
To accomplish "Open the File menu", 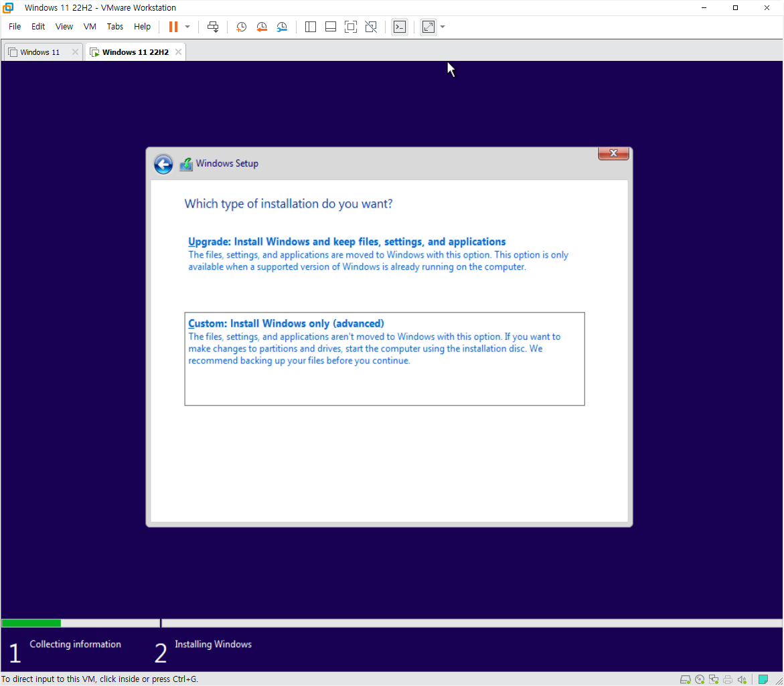I will coord(15,27).
